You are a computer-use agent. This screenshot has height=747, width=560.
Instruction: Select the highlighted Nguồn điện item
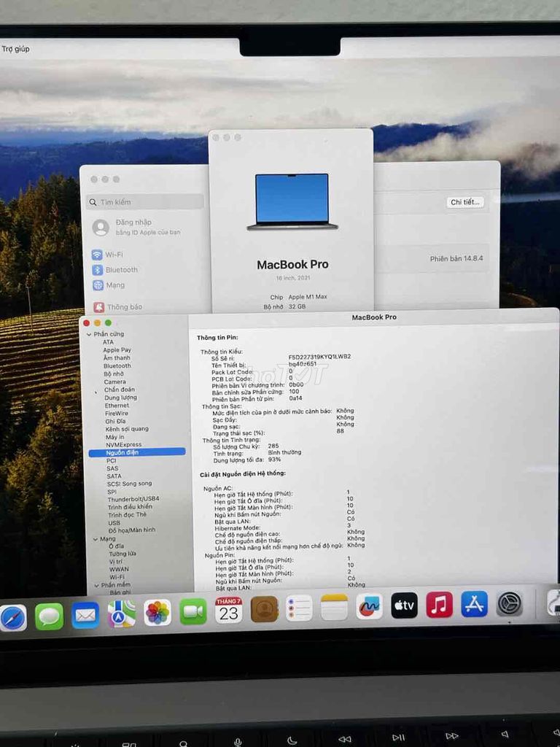(137, 452)
